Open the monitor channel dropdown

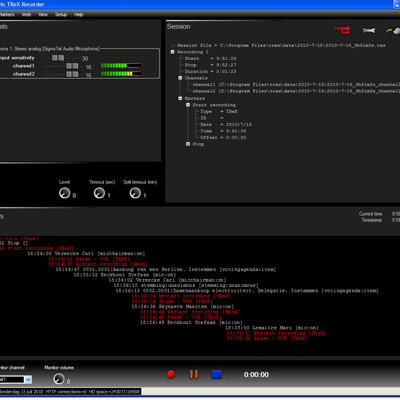(x=28, y=379)
